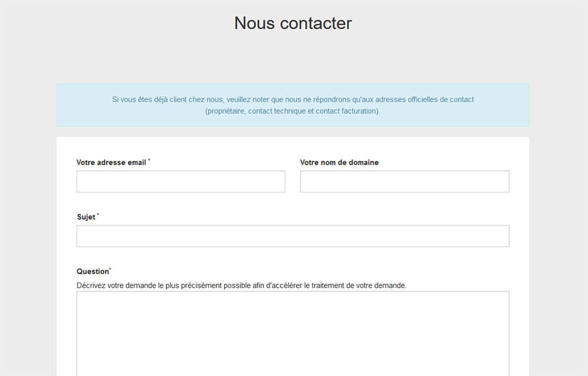588x376 pixels.
Task: Click the "Votre nom de domaine" label
Action: [339, 162]
